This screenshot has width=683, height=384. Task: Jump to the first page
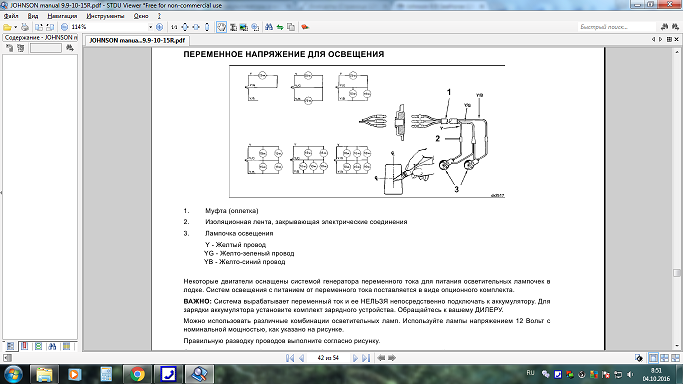[290, 358]
